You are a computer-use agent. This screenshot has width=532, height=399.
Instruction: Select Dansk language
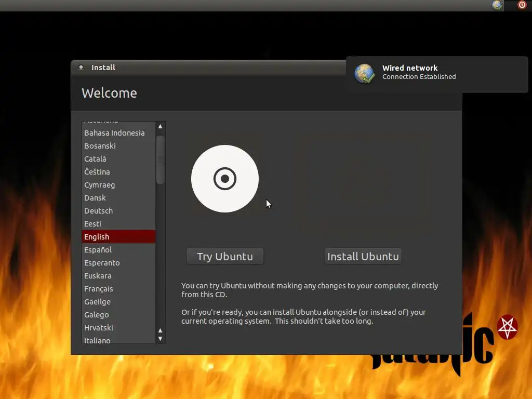click(x=118, y=198)
